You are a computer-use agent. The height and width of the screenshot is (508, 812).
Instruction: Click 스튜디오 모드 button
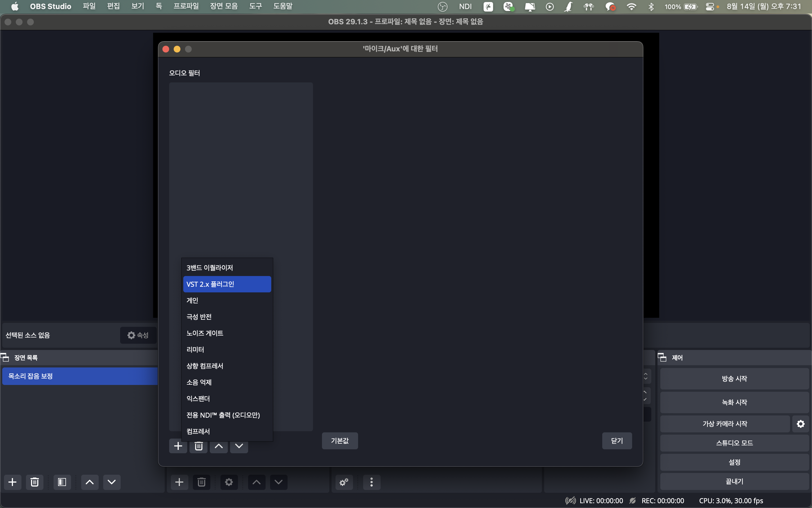(x=734, y=443)
